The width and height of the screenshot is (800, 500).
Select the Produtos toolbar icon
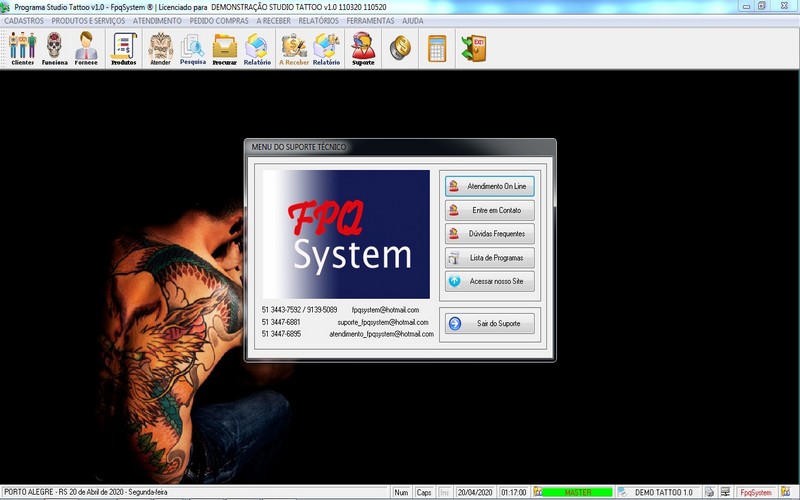[x=124, y=48]
